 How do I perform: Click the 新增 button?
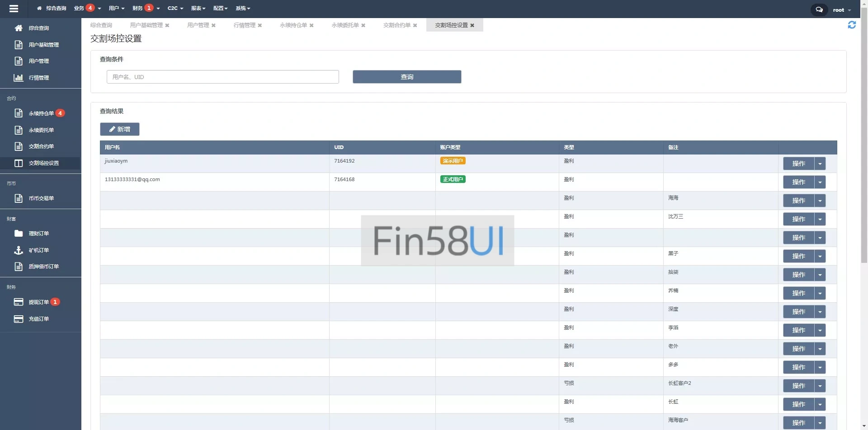[x=119, y=129]
